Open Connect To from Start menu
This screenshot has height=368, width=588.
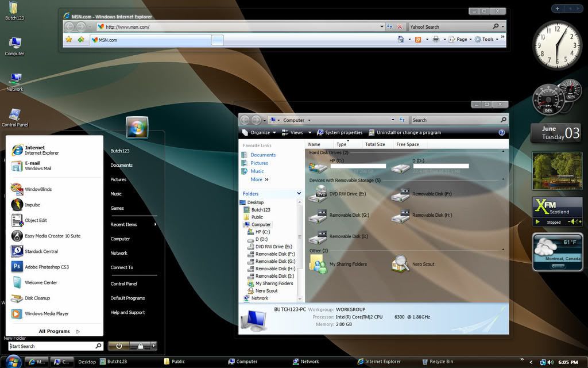(122, 267)
